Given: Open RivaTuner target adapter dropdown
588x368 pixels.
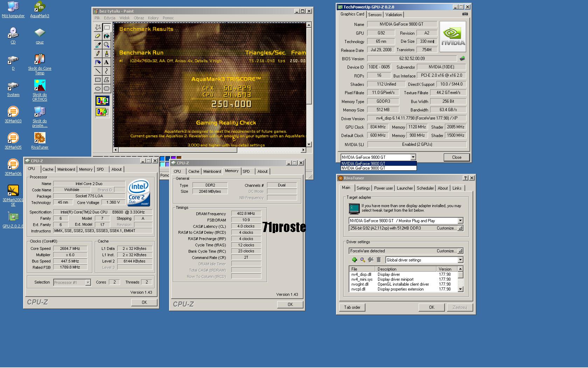Looking at the screenshot, I should click(460, 220).
